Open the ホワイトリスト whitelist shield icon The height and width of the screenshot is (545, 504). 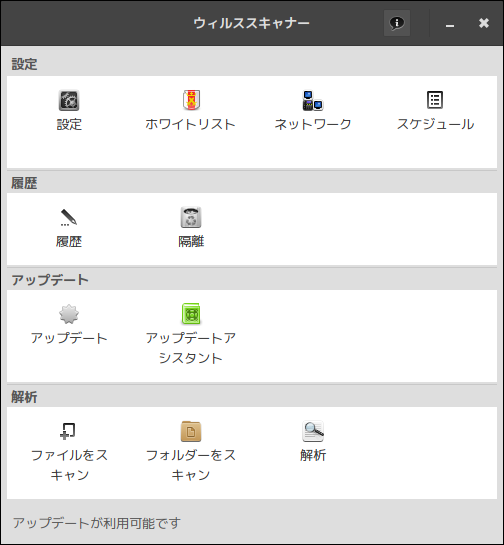[191, 100]
